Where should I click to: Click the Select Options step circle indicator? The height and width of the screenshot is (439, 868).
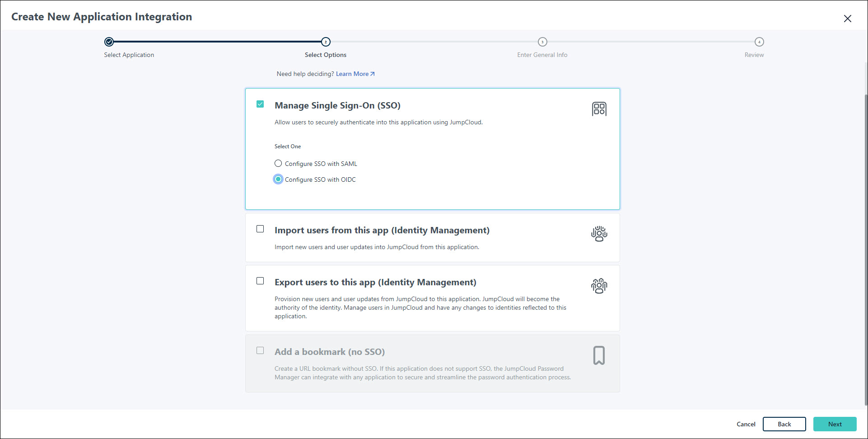pyautogui.click(x=326, y=42)
